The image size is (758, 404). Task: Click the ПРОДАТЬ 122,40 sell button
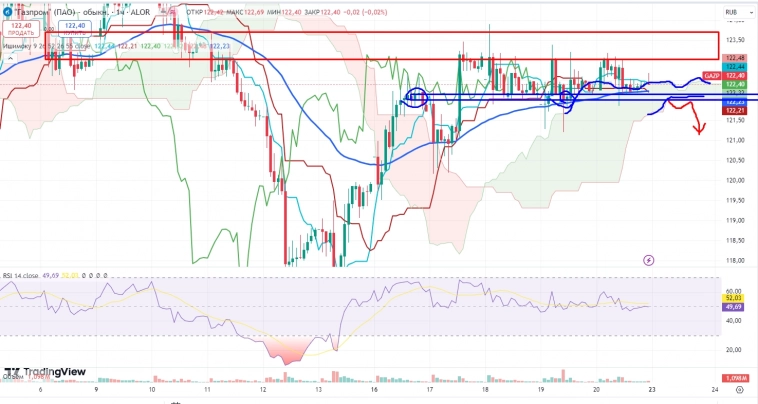click(21, 29)
